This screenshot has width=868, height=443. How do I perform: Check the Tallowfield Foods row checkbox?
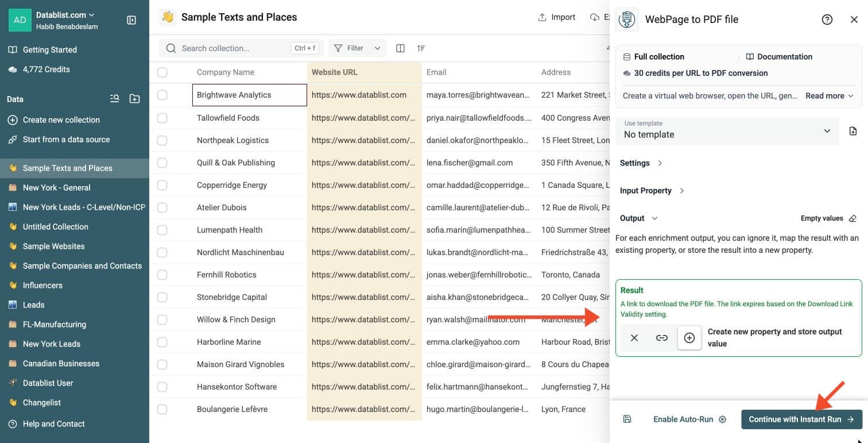point(162,118)
